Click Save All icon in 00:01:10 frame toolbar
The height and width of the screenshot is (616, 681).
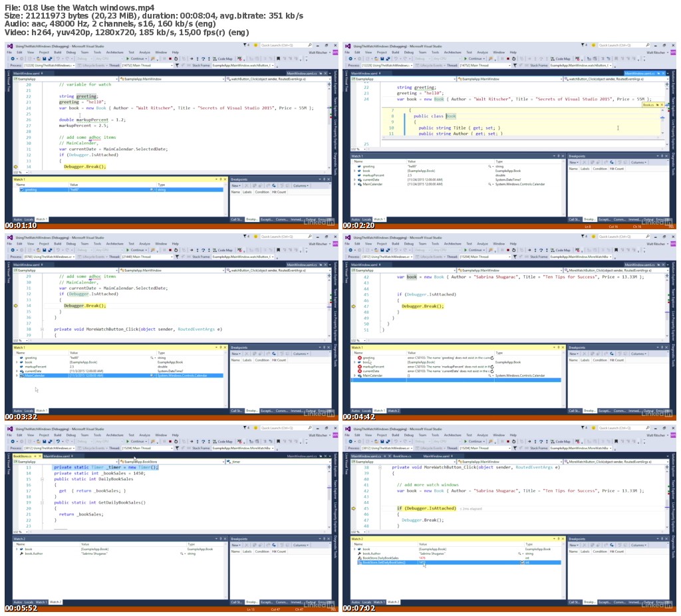pos(51,58)
